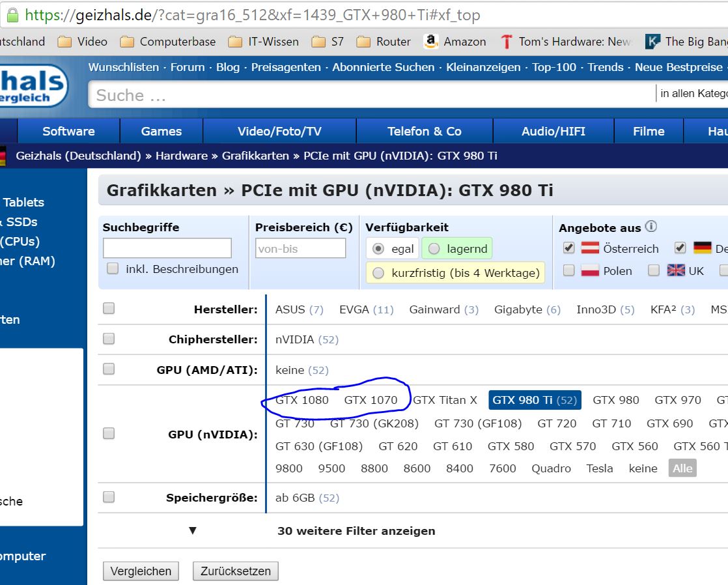Select the GTX 1080 filter
The width and height of the screenshot is (728, 585).
click(301, 400)
